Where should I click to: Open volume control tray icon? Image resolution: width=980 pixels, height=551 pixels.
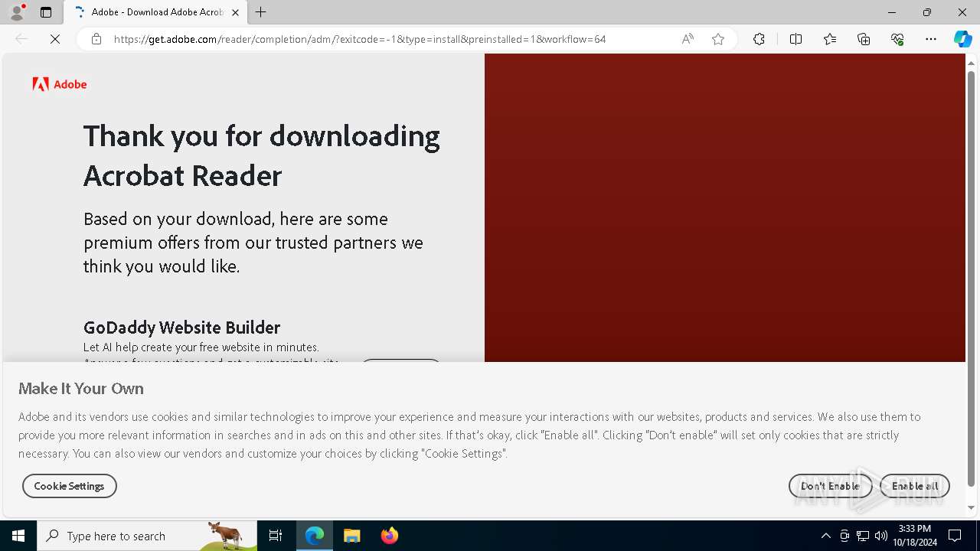[x=881, y=536]
